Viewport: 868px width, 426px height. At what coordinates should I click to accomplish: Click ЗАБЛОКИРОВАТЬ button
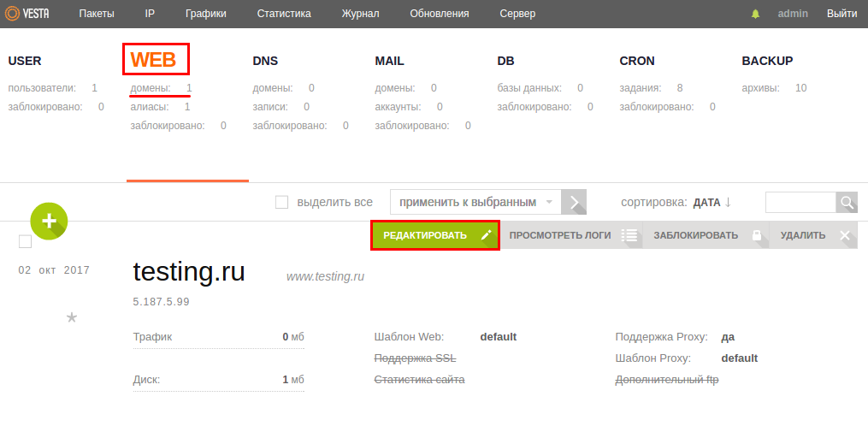click(x=706, y=235)
